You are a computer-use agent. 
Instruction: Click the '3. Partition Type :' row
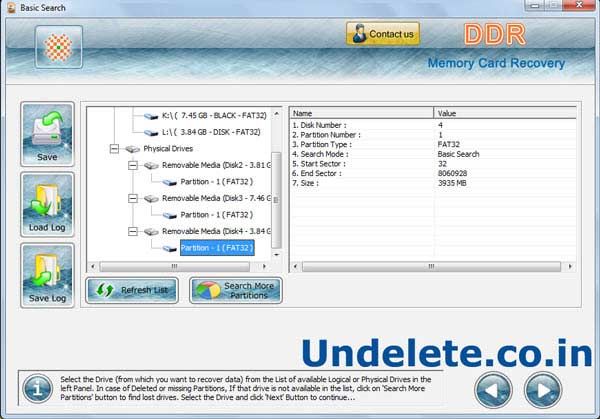433,145
